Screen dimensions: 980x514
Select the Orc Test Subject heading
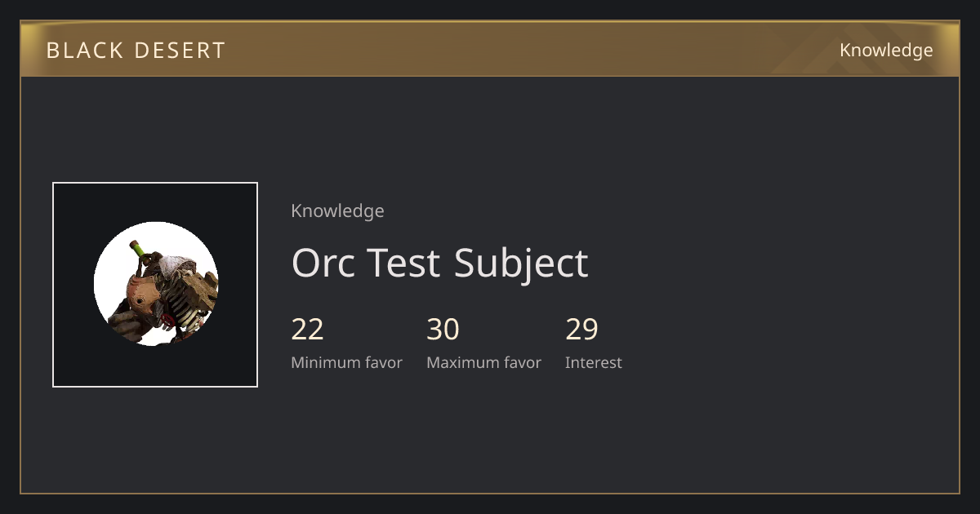point(439,263)
